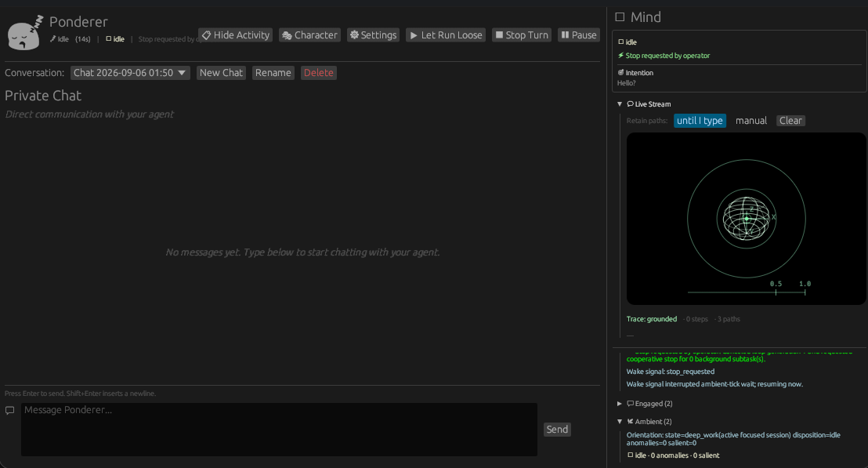Open the Conversation dropdown Chat 2026-09-06 01:50

tap(130, 73)
